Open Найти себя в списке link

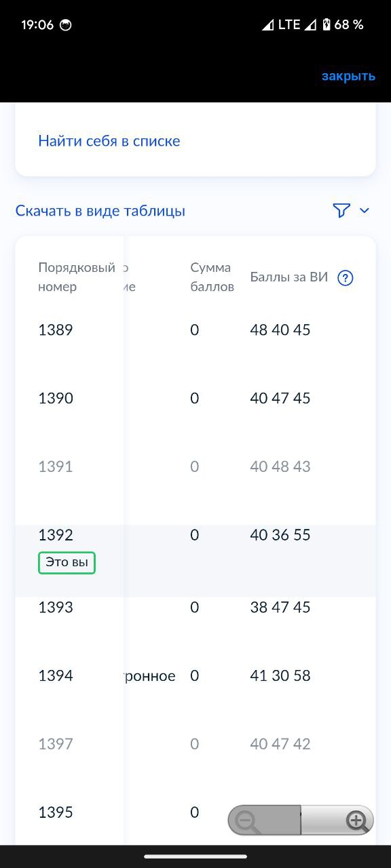[x=109, y=141]
